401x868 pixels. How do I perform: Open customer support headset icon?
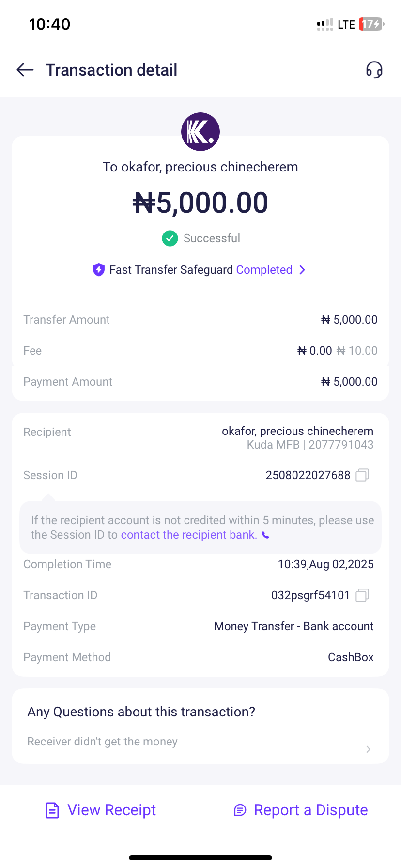[374, 70]
